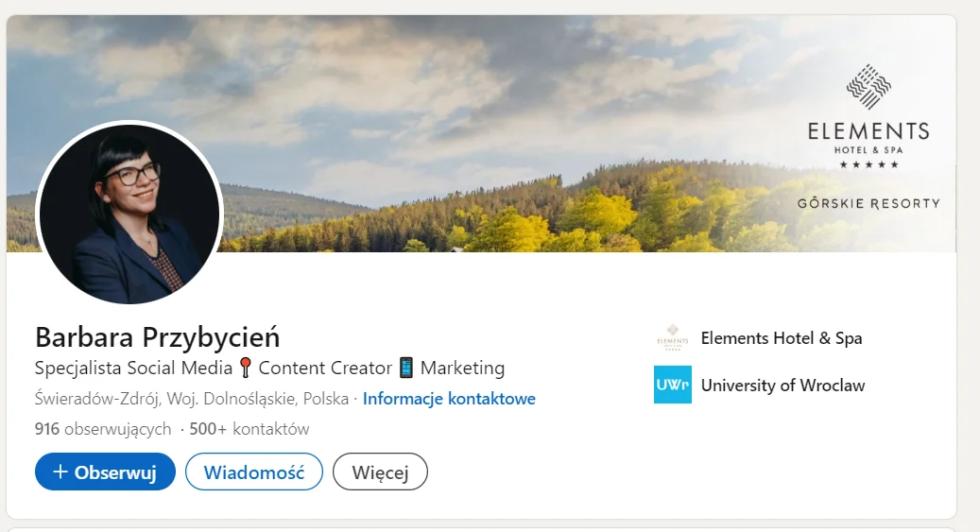Open the Więcej options menu
Screen dimensions: 980x532
[x=380, y=472]
